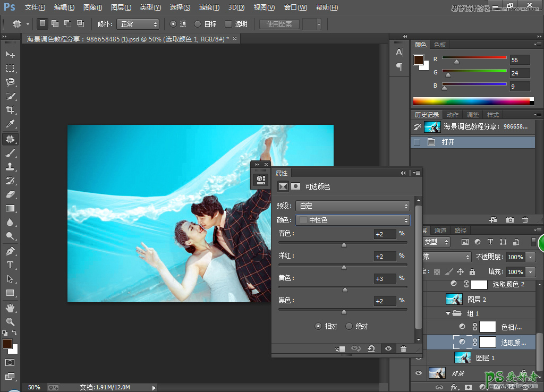The width and height of the screenshot is (544, 392).
Task: Switch to the 通道 tab
Action: point(440,231)
